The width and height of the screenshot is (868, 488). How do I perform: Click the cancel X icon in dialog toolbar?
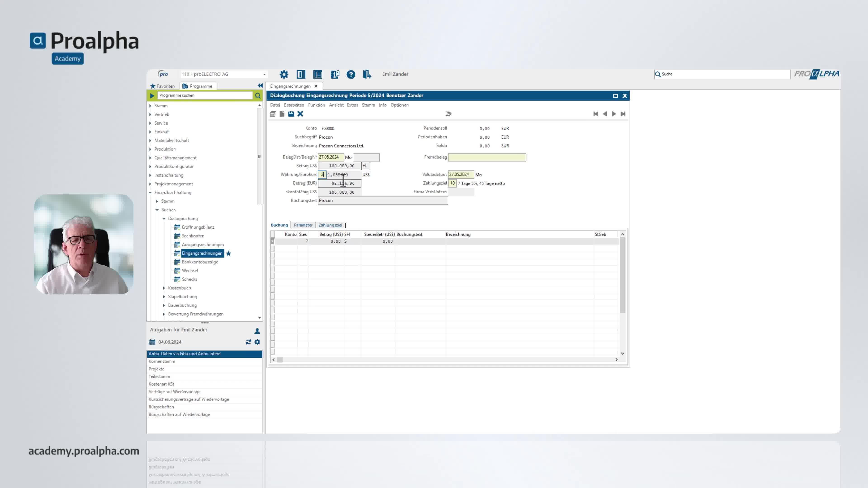300,114
